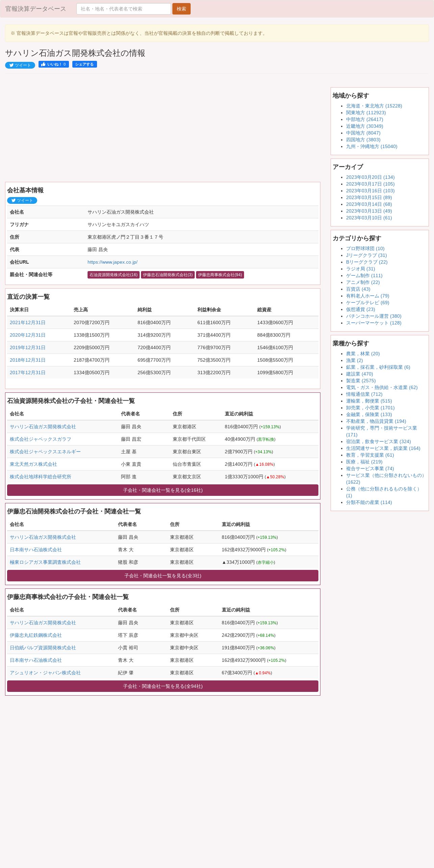434x868 pixels.
Task: Browse 不動産業，物品賃貸業 industry
Action: 376,421
